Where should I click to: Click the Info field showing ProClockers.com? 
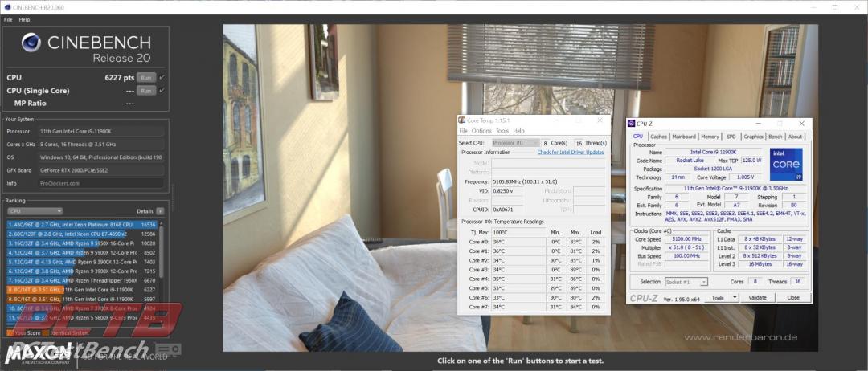click(x=101, y=183)
